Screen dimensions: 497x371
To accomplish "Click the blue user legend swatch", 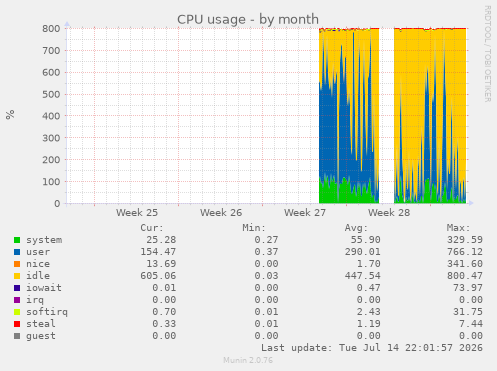I will pyautogui.click(x=17, y=252).
